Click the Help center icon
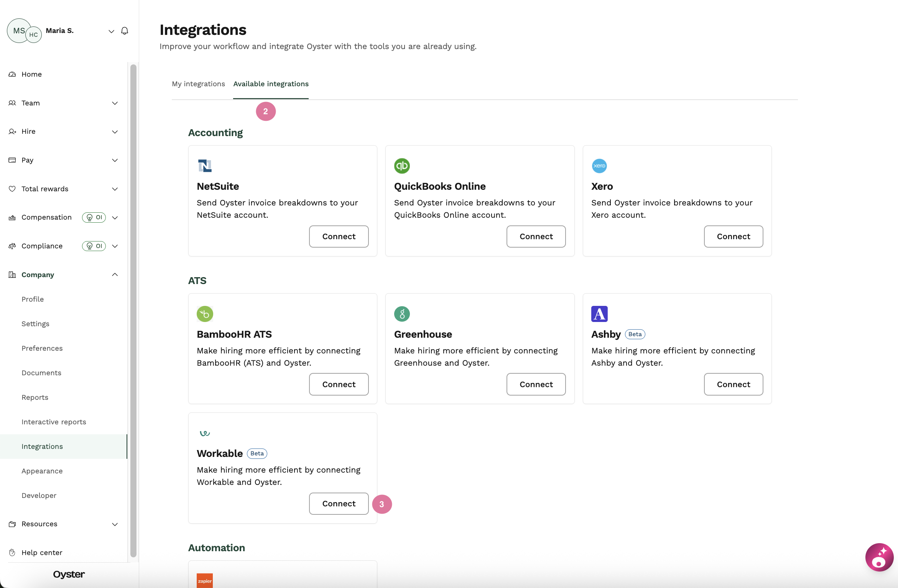Screen dimensions: 898x588 [12, 553]
